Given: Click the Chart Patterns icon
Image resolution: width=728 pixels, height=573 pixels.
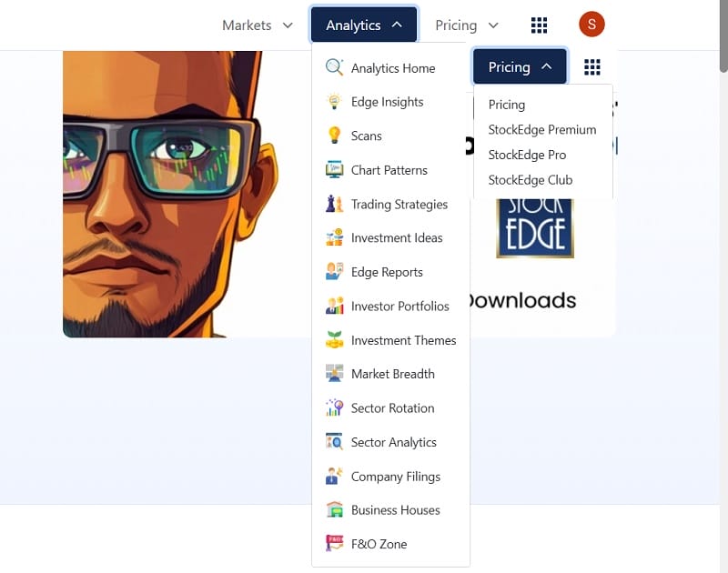Looking at the screenshot, I should [x=334, y=170].
